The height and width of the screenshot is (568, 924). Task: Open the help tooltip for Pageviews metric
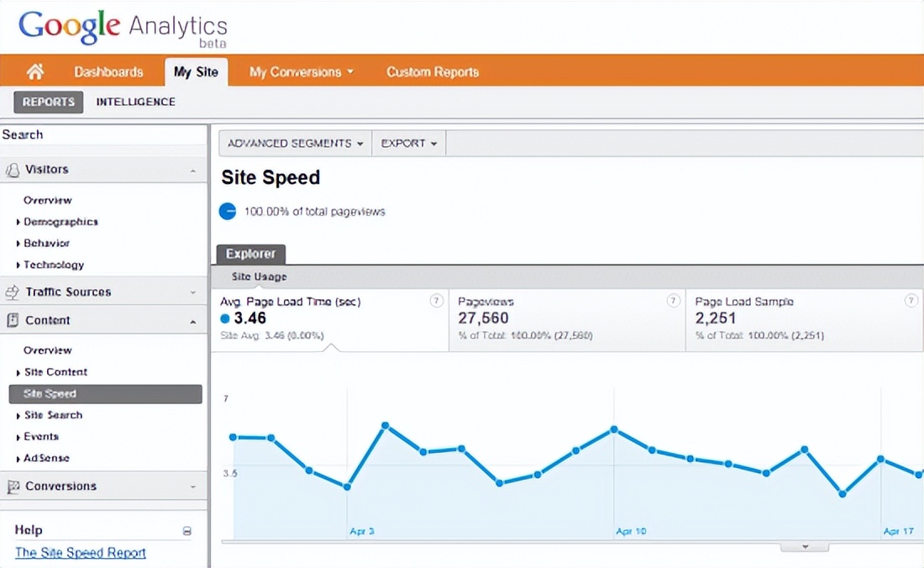[672, 300]
